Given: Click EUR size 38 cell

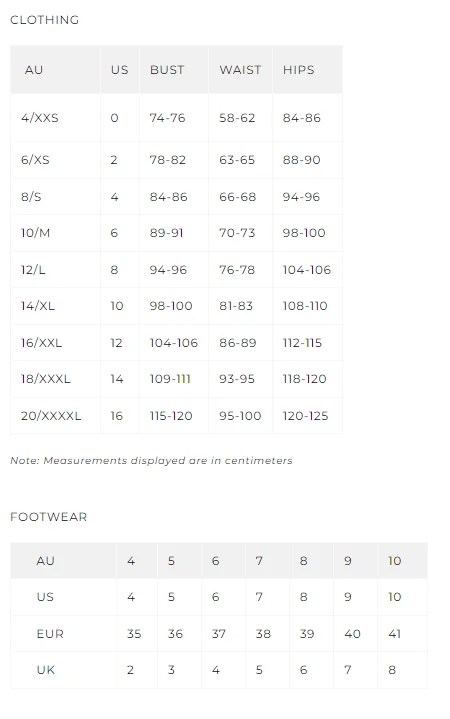Looking at the screenshot, I should (x=263, y=634).
